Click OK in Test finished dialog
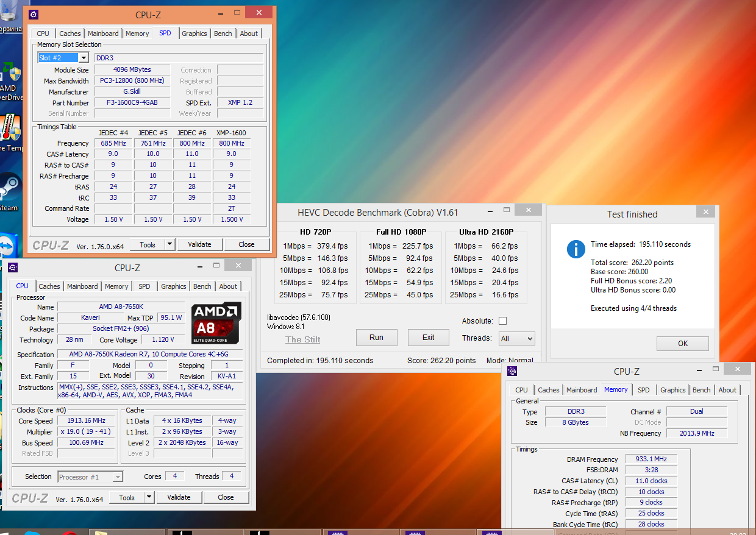Screen dimensions: 756x535 (x=683, y=344)
